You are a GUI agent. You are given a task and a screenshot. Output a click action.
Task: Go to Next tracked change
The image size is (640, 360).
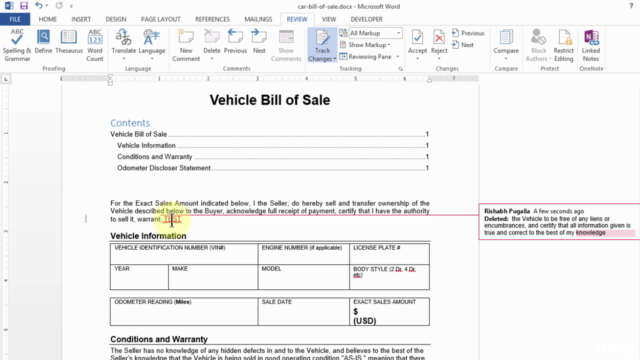463,45
